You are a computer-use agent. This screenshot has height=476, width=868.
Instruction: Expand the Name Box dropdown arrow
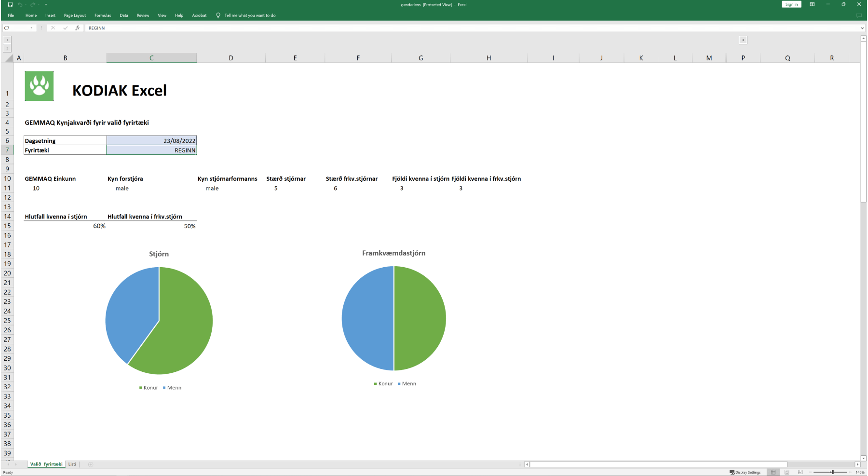point(32,28)
